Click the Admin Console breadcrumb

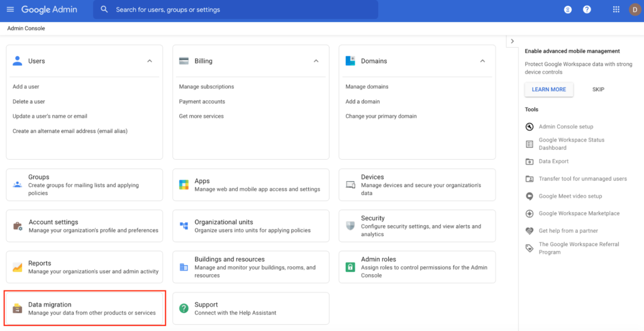click(26, 28)
